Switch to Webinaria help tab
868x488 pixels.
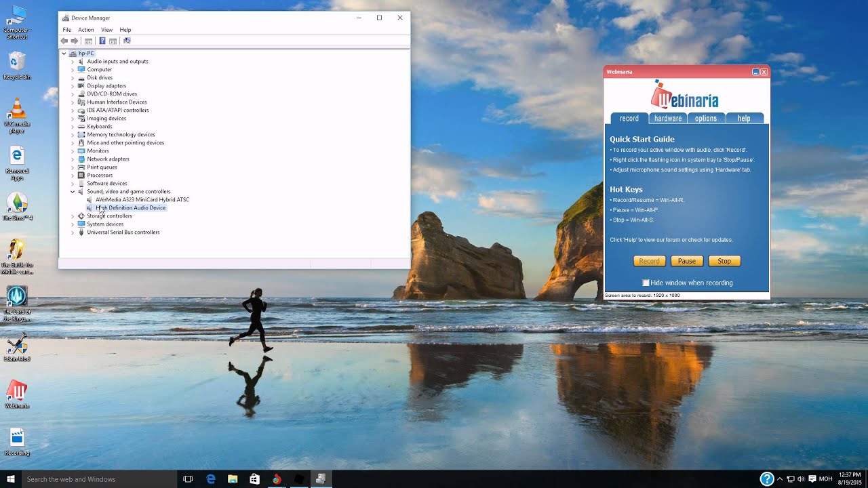click(744, 119)
